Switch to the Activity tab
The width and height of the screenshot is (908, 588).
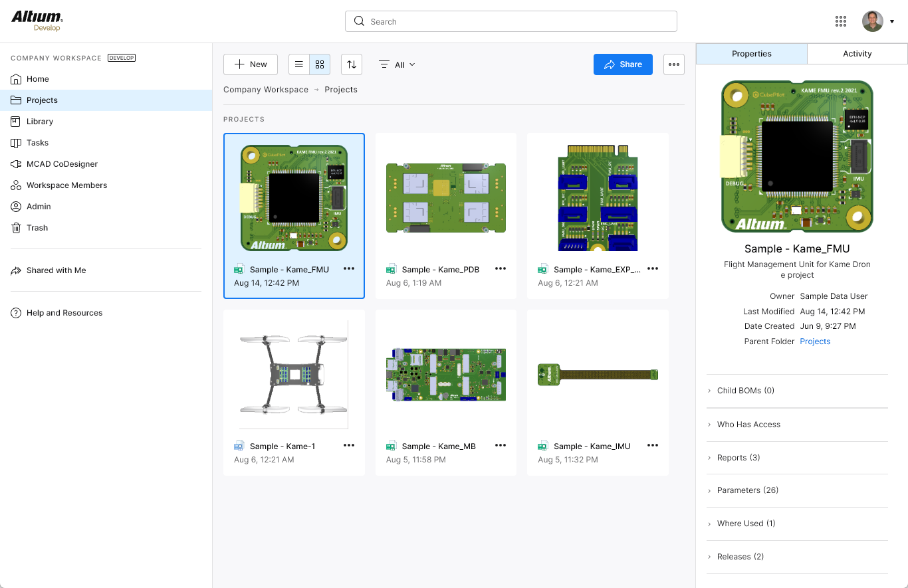(x=857, y=54)
